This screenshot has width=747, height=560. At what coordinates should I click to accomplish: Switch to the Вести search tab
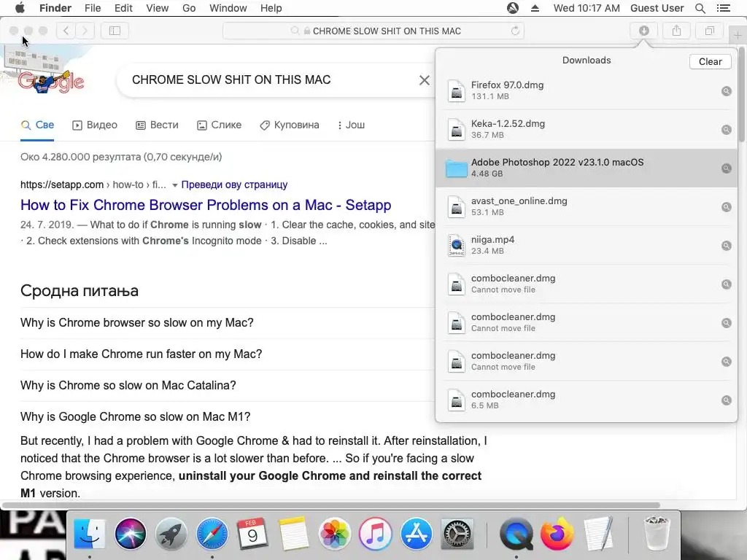tap(158, 125)
